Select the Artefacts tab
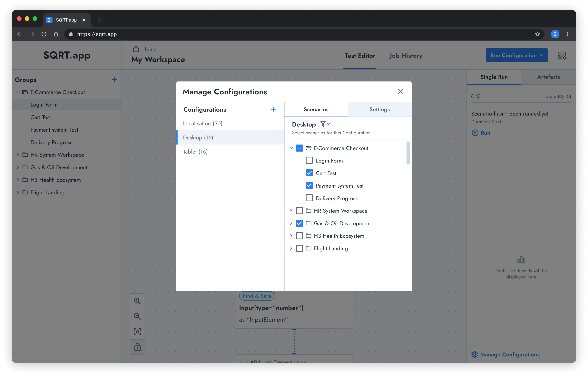 tap(548, 77)
